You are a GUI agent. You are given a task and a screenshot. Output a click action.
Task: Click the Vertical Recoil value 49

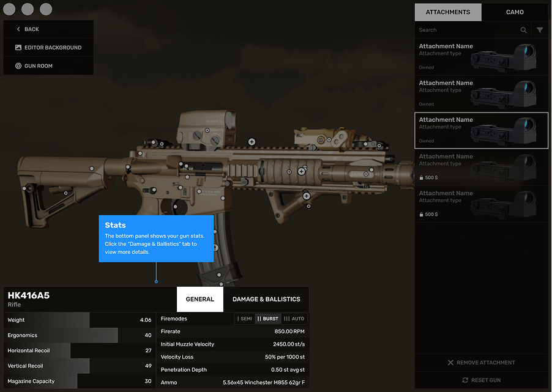coord(148,366)
